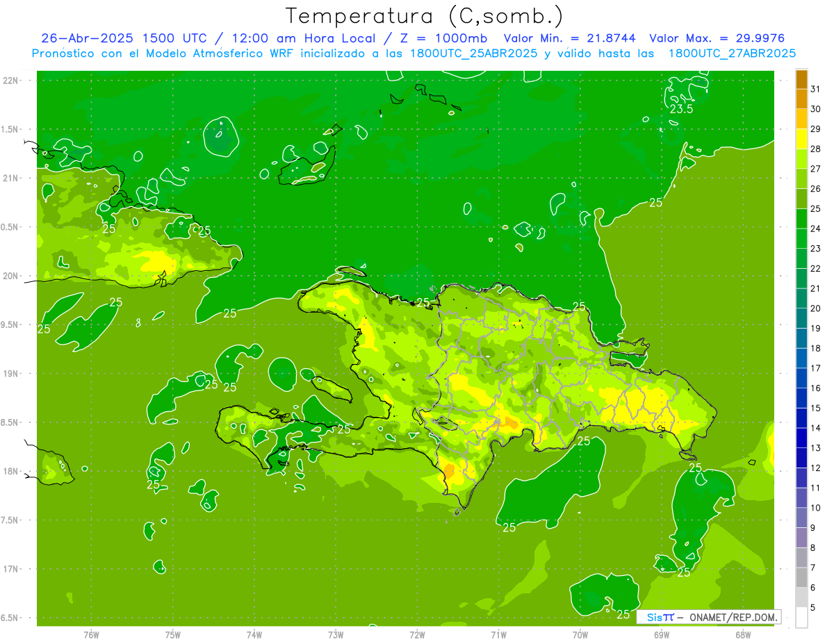The image size is (834, 644).
Task: Click the "28" label on the color scale
Action: point(815,149)
